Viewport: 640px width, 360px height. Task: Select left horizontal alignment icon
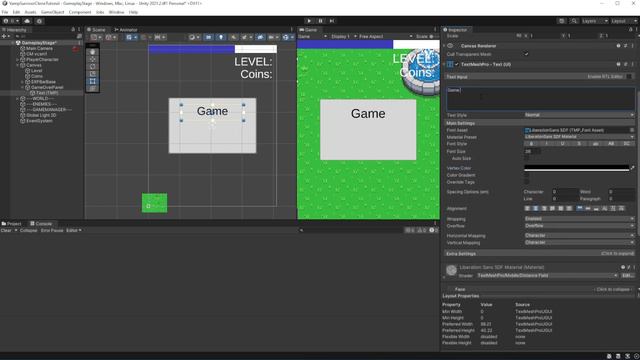point(527,209)
